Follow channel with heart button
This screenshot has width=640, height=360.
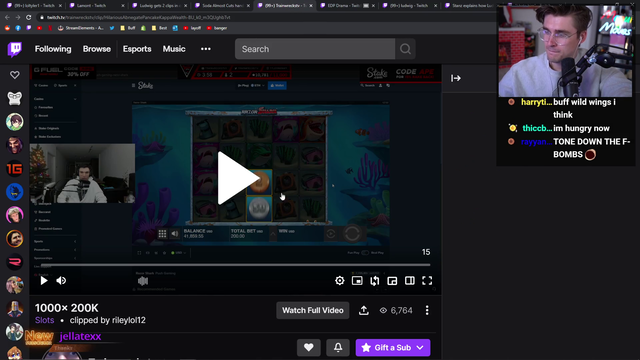[309, 348]
